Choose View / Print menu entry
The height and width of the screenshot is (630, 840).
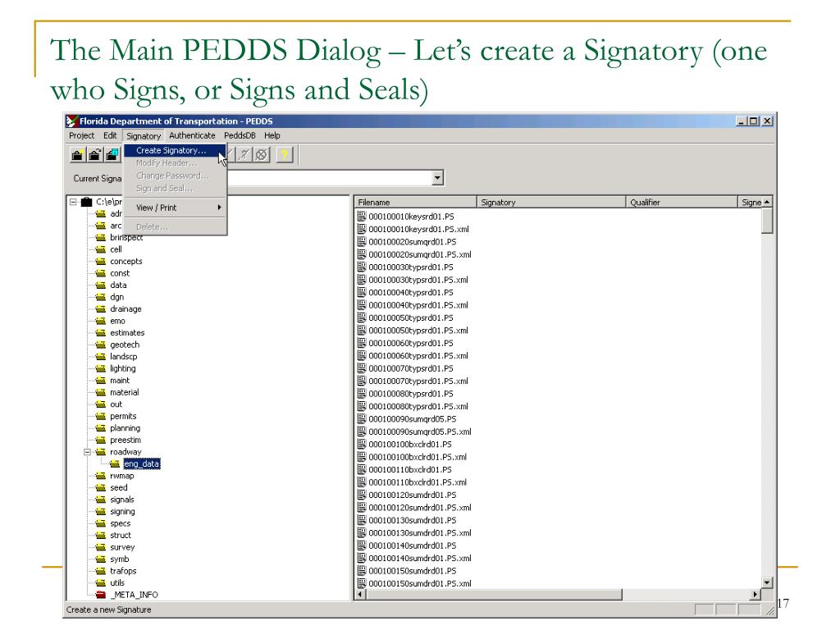click(175, 208)
